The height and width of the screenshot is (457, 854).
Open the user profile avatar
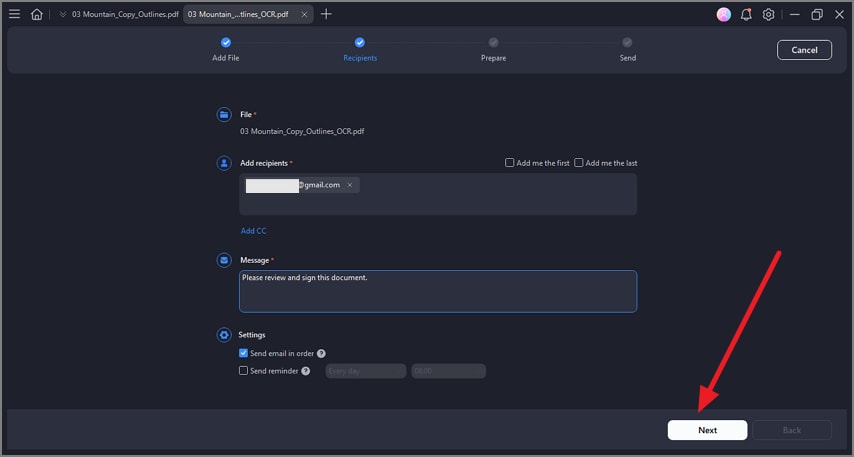[724, 15]
